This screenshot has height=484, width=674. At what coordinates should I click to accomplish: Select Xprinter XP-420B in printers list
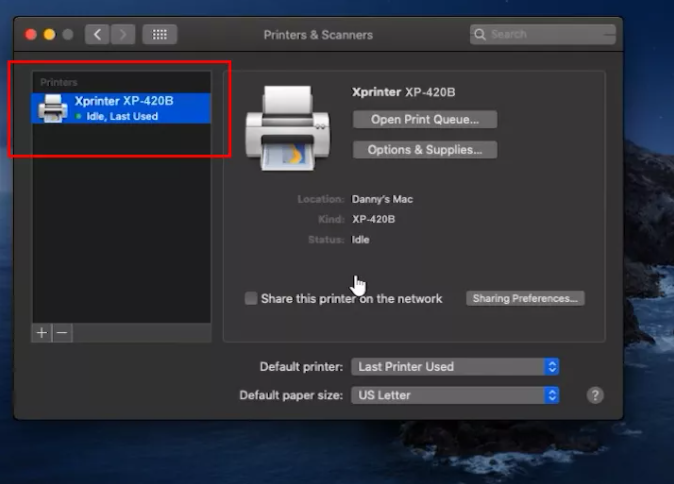click(x=122, y=108)
